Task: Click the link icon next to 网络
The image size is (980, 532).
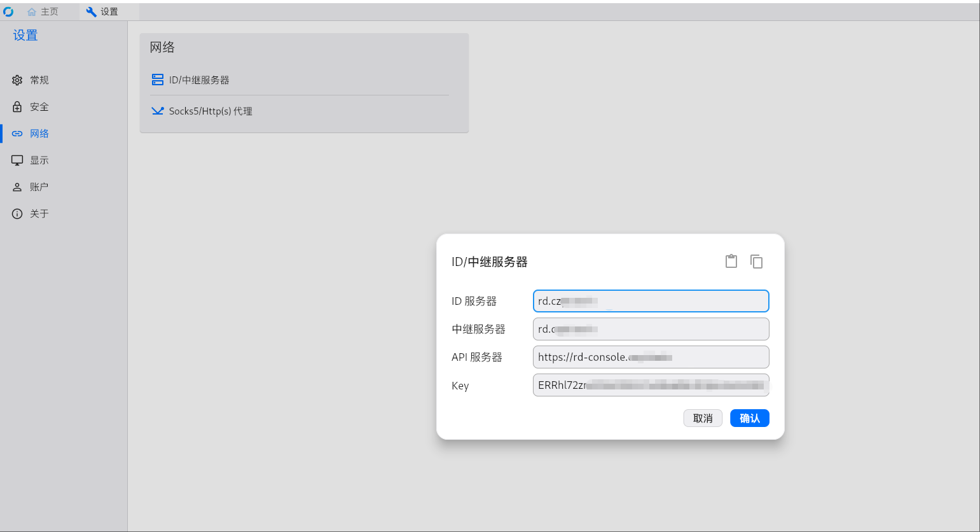Action: 17,134
